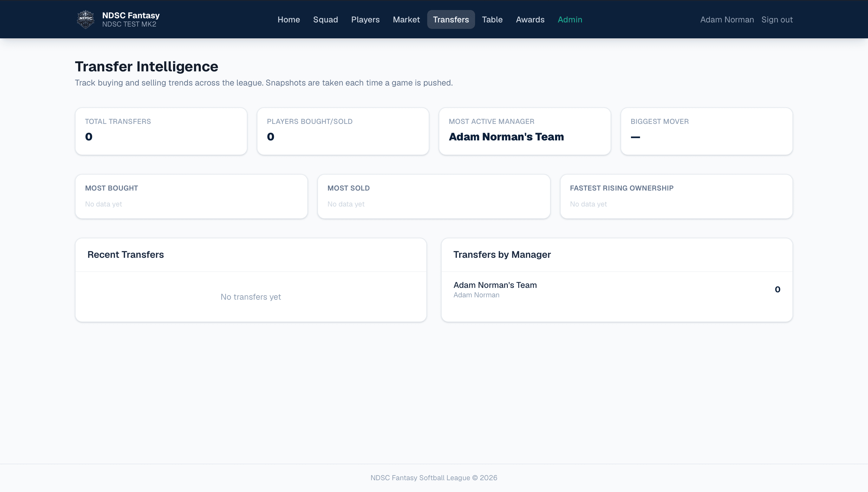Go to the Squad page
The height and width of the screenshot is (492, 868).
[x=325, y=19]
